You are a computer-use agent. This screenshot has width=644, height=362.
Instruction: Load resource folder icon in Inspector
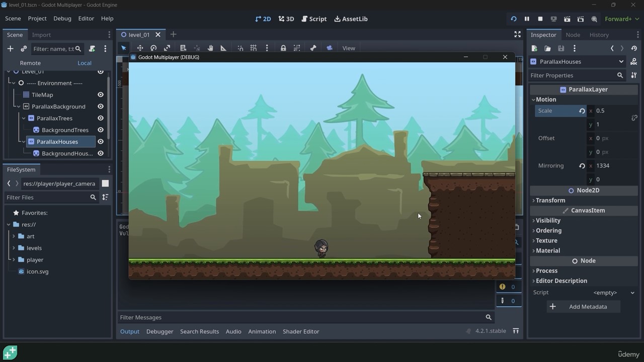click(x=547, y=48)
